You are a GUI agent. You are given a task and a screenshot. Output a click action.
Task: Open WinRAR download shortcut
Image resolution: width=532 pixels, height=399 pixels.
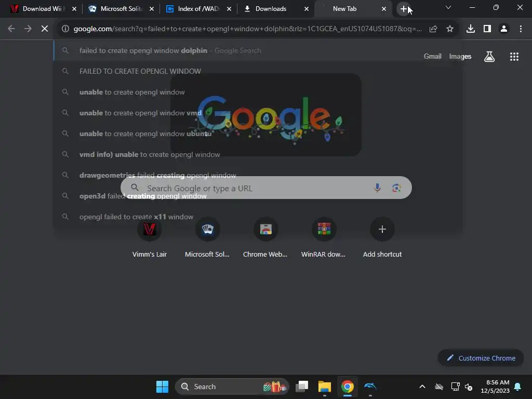324,237
